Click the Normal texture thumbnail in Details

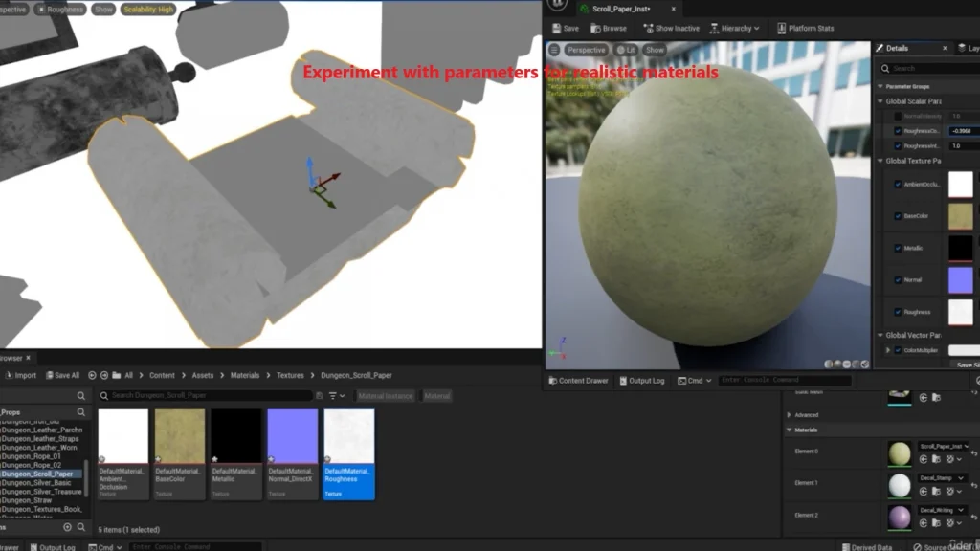pyautogui.click(x=961, y=280)
